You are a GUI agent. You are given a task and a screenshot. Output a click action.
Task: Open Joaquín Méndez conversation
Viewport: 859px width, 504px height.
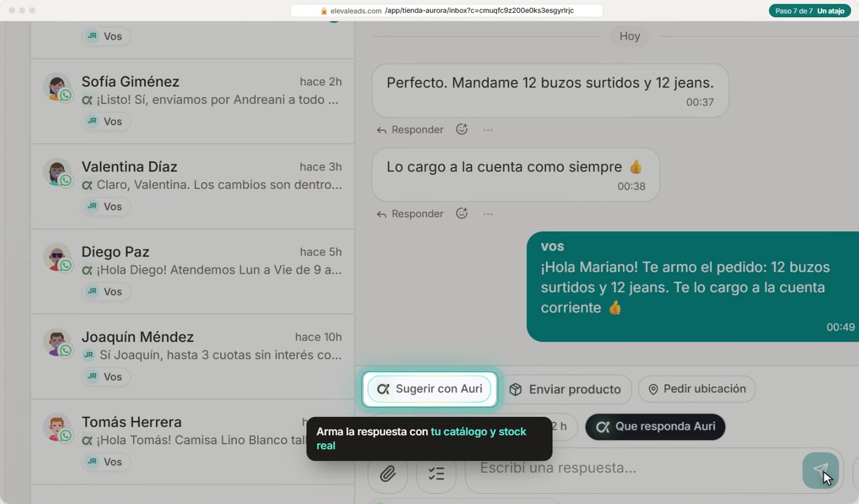(x=193, y=357)
